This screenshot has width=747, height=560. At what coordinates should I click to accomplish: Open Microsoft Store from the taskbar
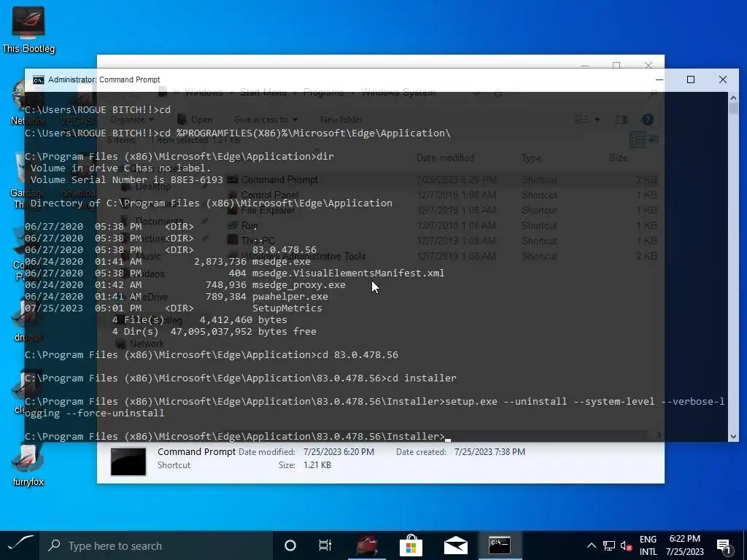click(x=411, y=545)
